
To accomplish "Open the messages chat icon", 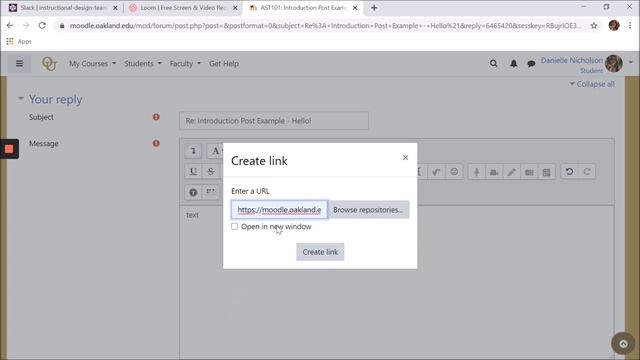I will 531,64.
